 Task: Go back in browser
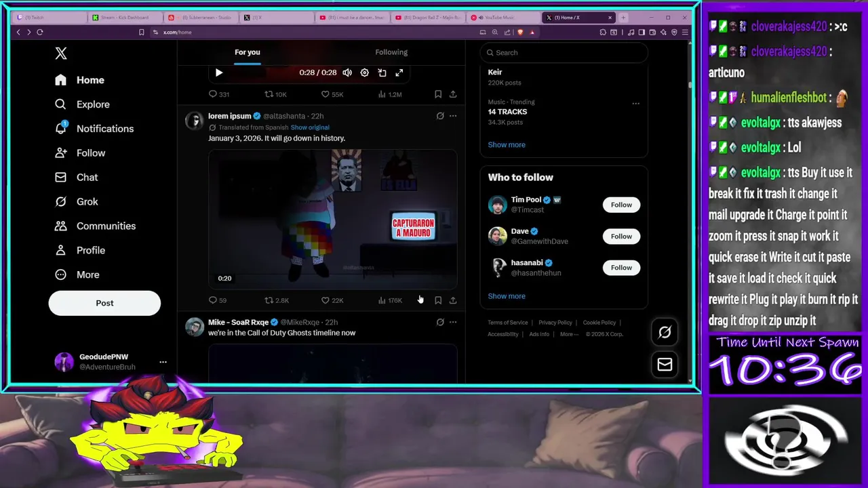(x=18, y=32)
